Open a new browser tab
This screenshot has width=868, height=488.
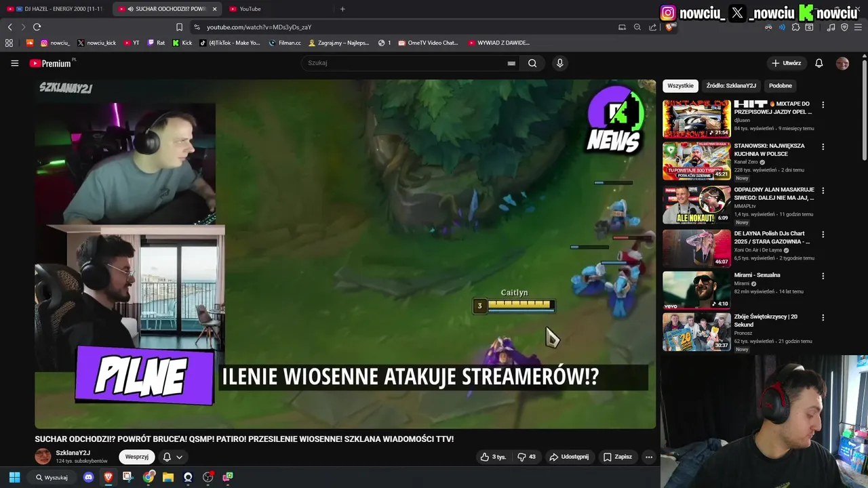(x=342, y=9)
